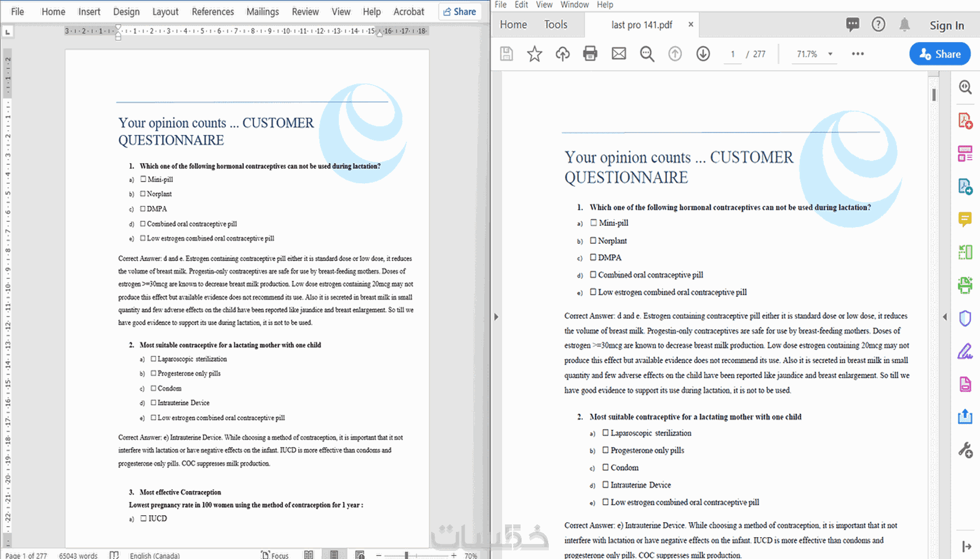Click the cloud upload icon in Acrobat

563,54
